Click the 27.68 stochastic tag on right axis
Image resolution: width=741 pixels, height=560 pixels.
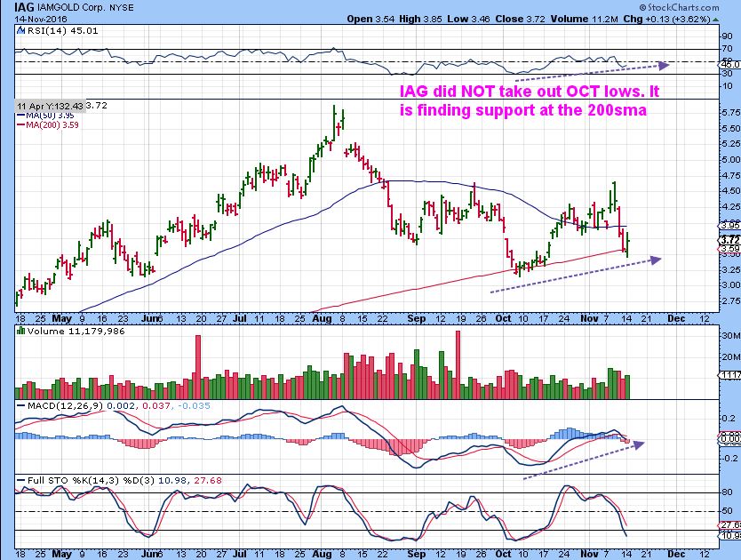point(730,525)
